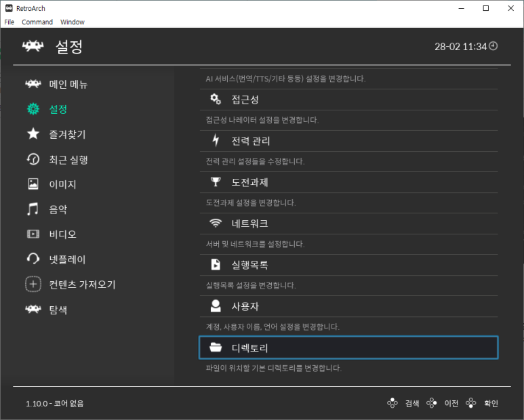Open 전력 관리 settings entry

pos(349,141)
